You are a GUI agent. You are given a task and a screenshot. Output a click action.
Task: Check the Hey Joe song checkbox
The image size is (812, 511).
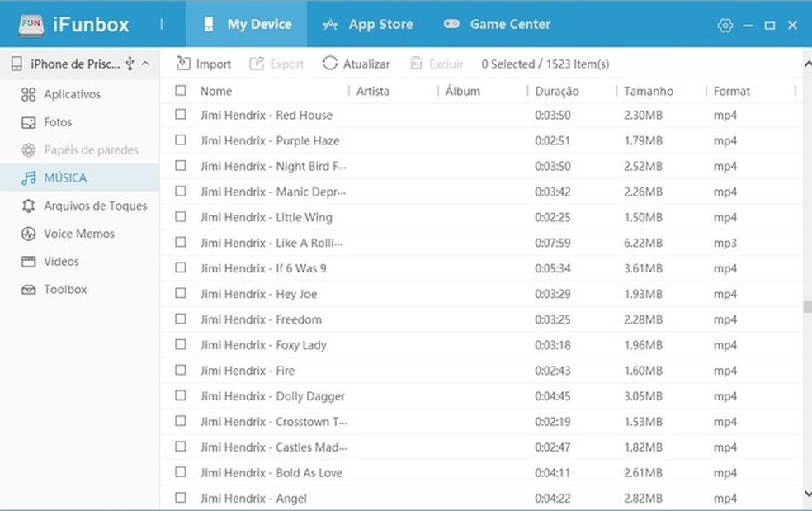(180, 293)
